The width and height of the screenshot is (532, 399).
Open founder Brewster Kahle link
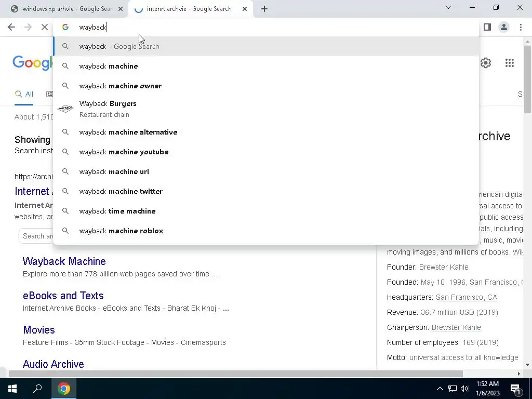pos(444,267)
